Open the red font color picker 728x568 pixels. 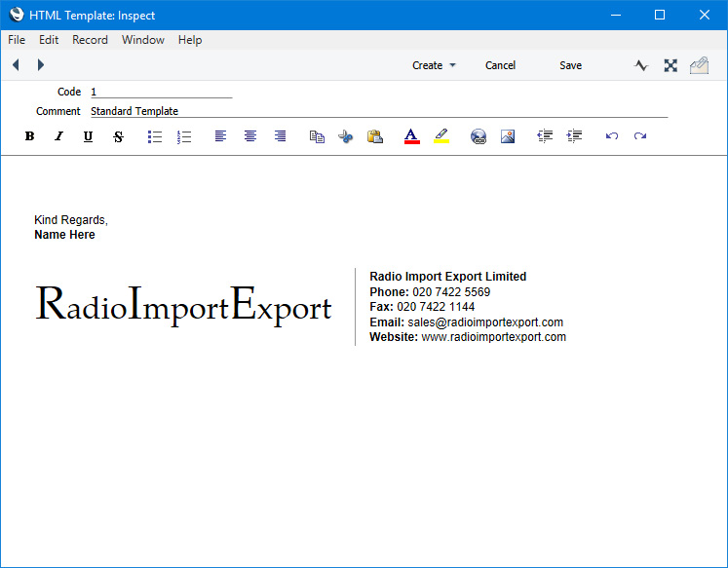[412, 136]
